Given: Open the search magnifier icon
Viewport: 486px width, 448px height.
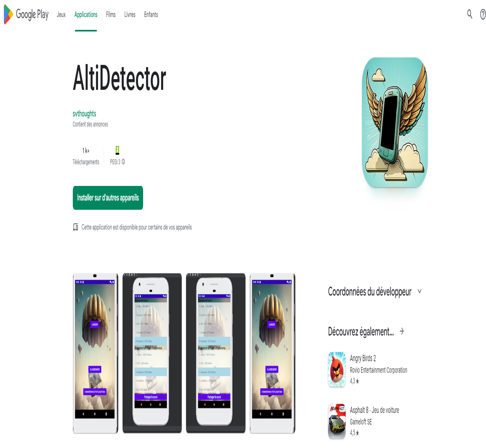Looking at the screenshot, I should 470,14.
